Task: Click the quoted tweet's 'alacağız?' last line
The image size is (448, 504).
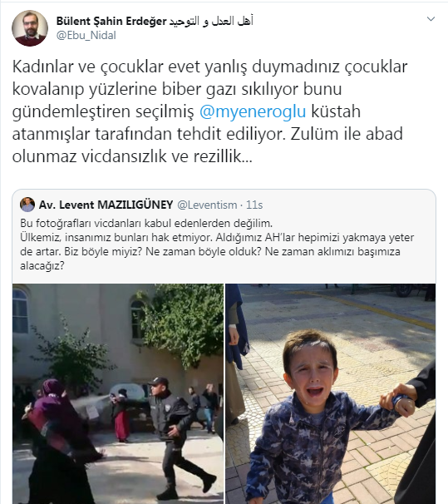Action: (42, 266)
